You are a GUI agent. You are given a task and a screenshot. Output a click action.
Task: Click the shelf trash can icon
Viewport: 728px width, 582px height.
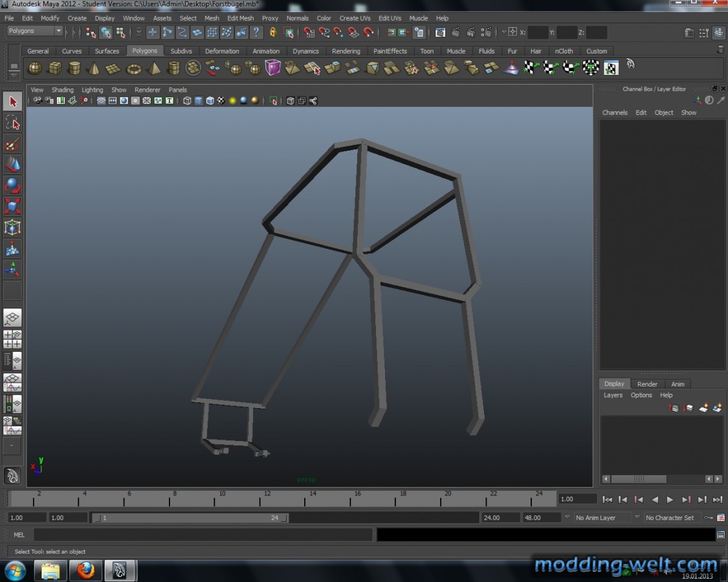721,49
